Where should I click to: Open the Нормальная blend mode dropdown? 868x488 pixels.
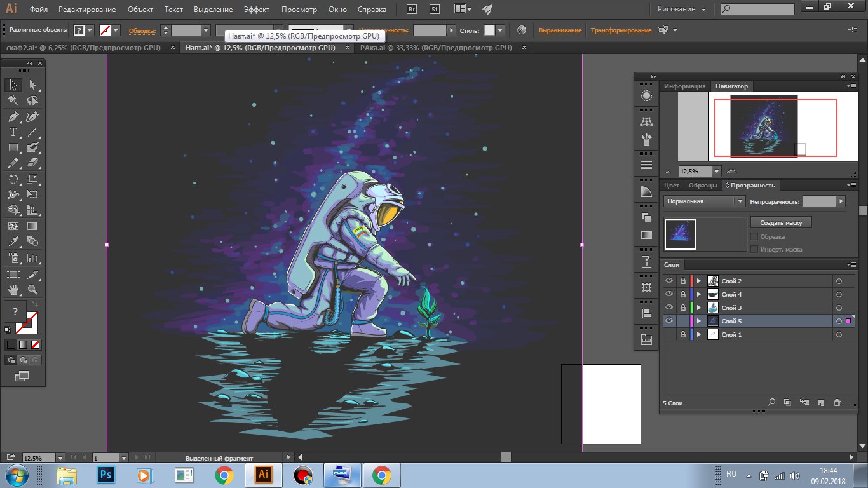tap(704, 201)
